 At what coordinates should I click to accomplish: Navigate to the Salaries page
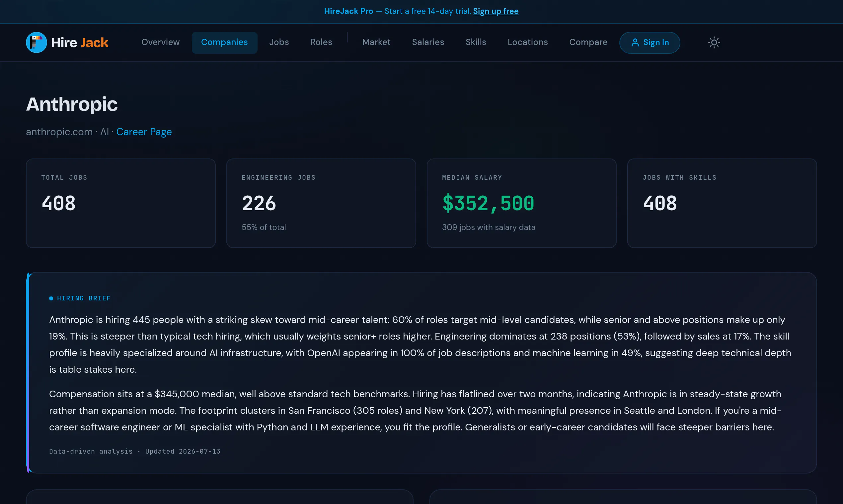[428, 42]
